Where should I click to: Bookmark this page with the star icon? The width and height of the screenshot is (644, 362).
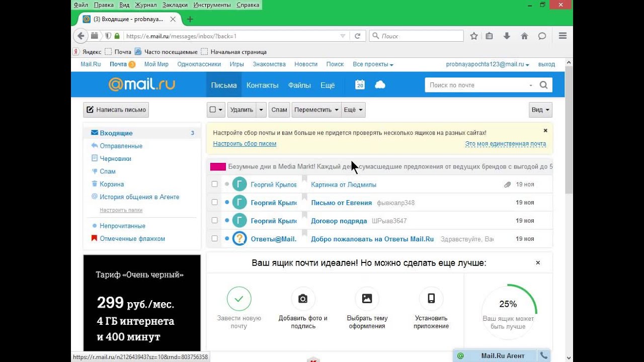pyautogui.click(x=473, y=36)
